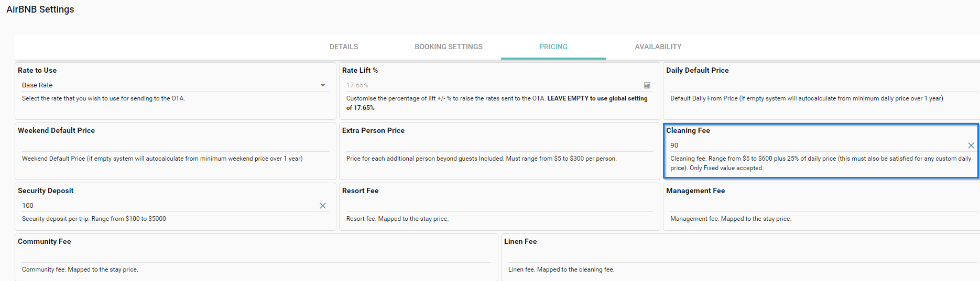This screenshot has width=980, height=281.
Task: Focus the Extra Person Price input
Action: [x=499, y=145]
